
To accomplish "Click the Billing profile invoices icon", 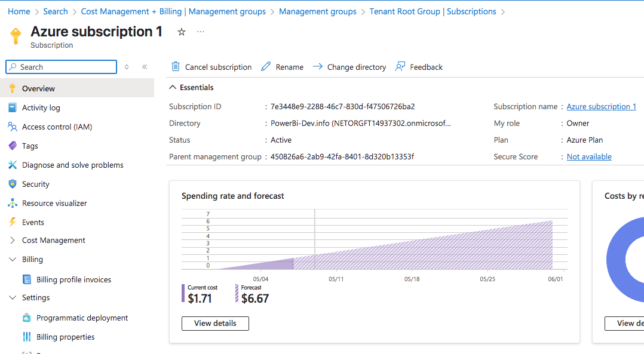I will 27,279.
